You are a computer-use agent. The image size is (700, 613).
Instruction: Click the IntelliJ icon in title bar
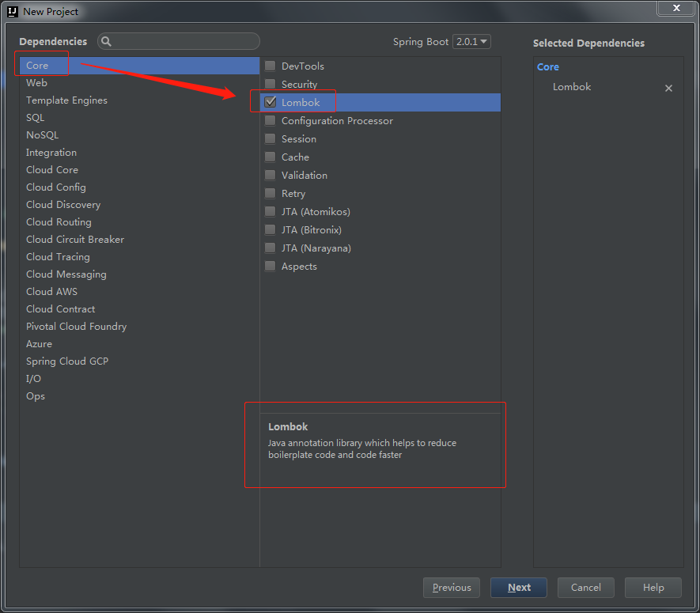point(13,12)
